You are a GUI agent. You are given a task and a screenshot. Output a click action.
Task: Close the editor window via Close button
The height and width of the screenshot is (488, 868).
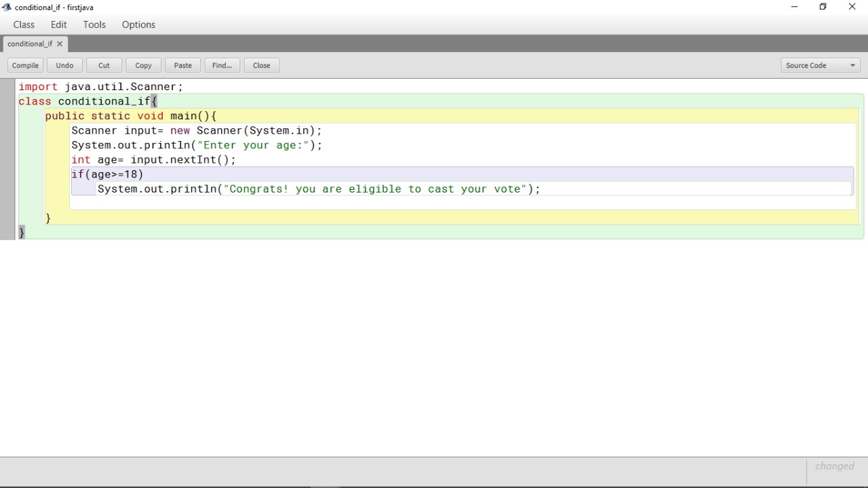point(261,65)
